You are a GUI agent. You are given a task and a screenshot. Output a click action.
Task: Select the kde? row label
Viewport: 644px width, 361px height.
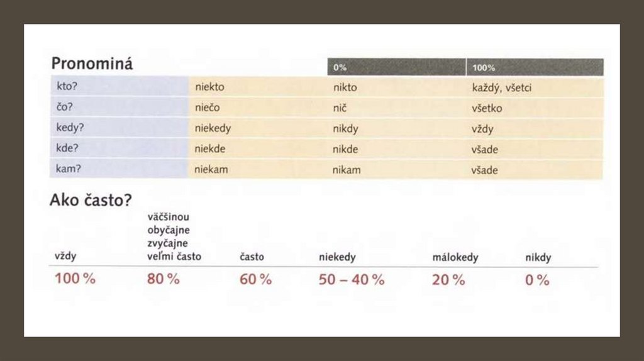pos(67,149)
